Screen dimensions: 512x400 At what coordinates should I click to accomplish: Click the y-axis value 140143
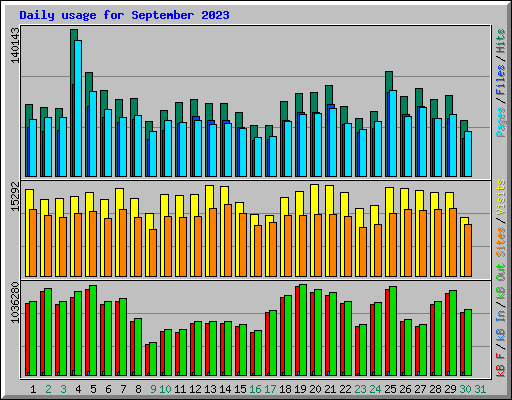pyautogui.click(x=15, y=45)
